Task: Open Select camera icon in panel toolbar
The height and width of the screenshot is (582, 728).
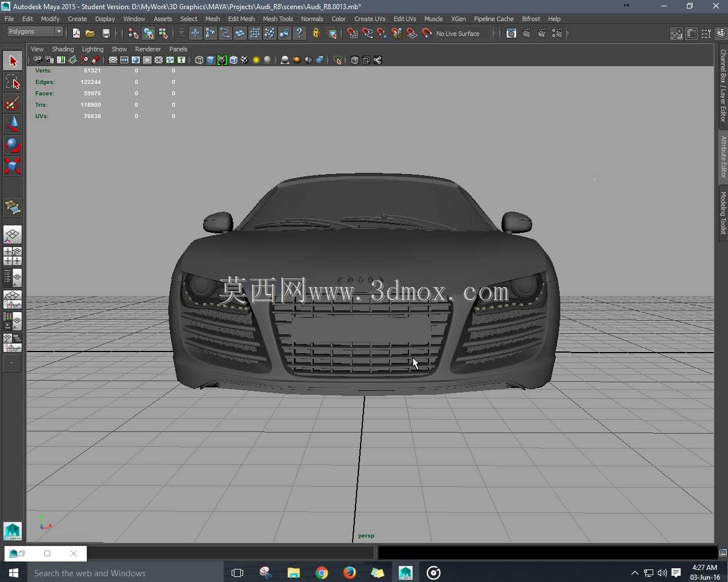Action: click(38, 60)
